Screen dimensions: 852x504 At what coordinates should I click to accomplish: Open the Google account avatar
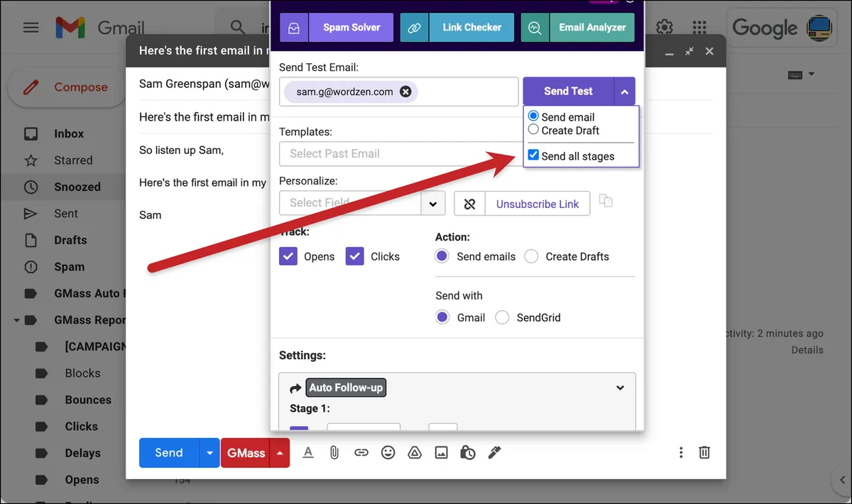[820, 28]
